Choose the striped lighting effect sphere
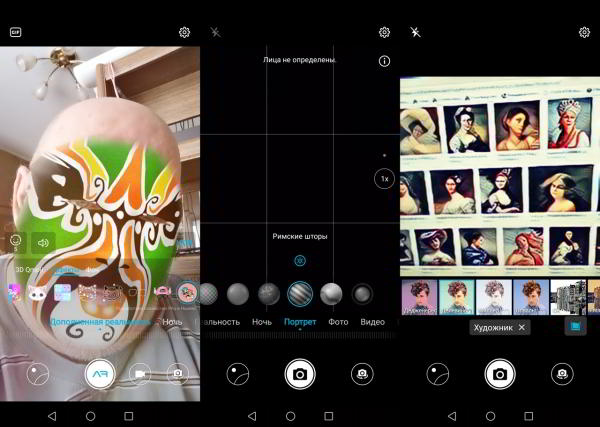The height and width of the screenshot is (427, 600). click(300, 293)
